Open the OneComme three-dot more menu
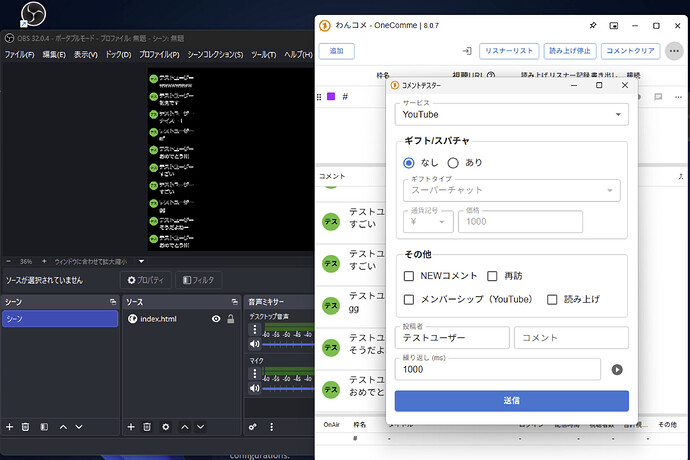The height and width of the screenshot is (460, 690). (x=675, y=50)
